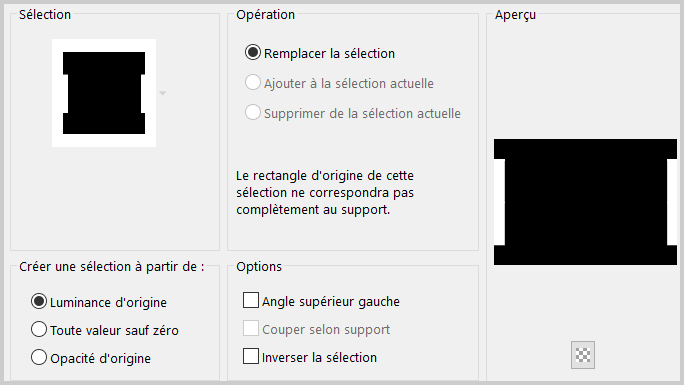
Task: Toggle the Couper selon support checkbox
Action: (251, 328)
